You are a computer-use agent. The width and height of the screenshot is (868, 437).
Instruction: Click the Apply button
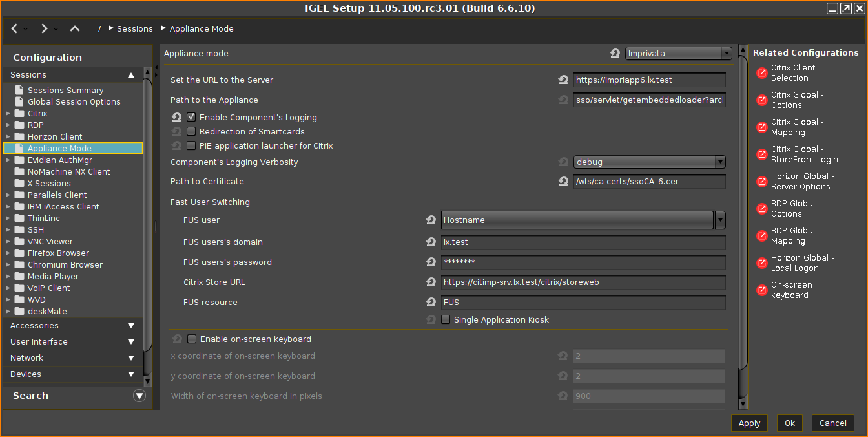tap(749, 423)
